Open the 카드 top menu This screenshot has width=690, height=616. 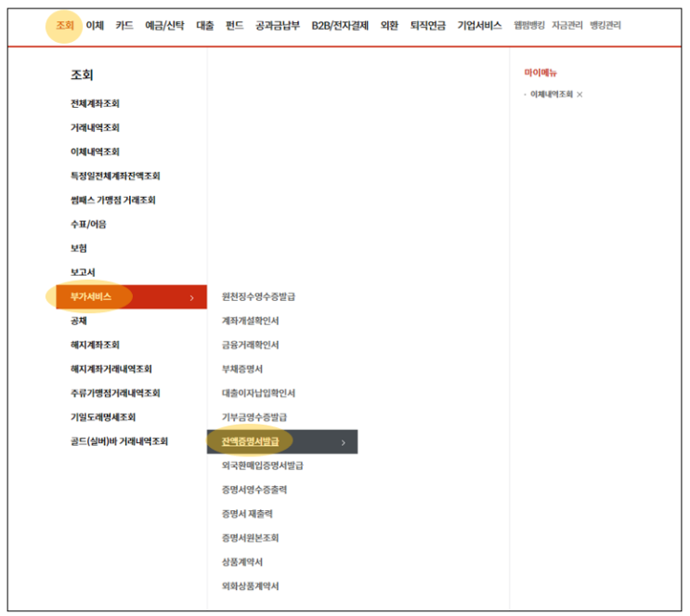point(124,25)
